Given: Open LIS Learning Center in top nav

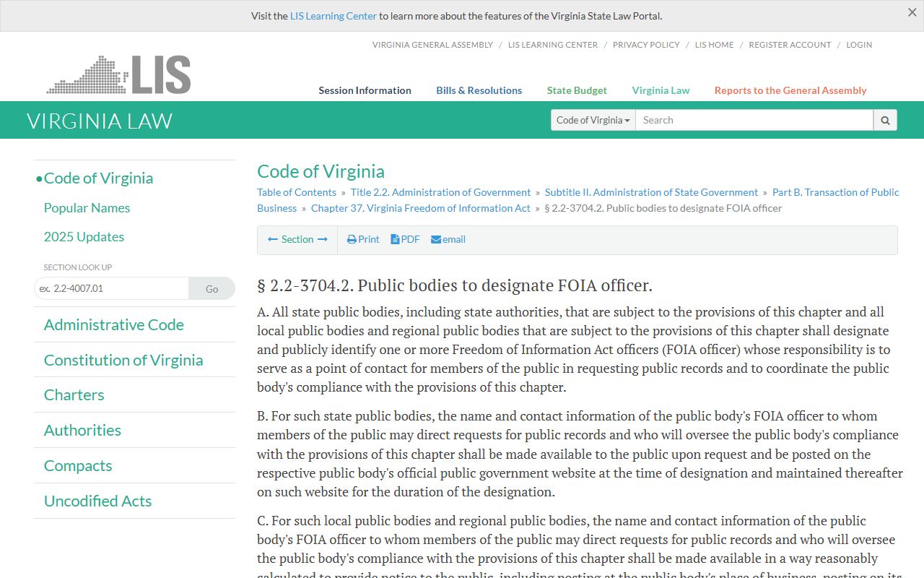Looking at the screenshot, I should [x=553, y=45].
